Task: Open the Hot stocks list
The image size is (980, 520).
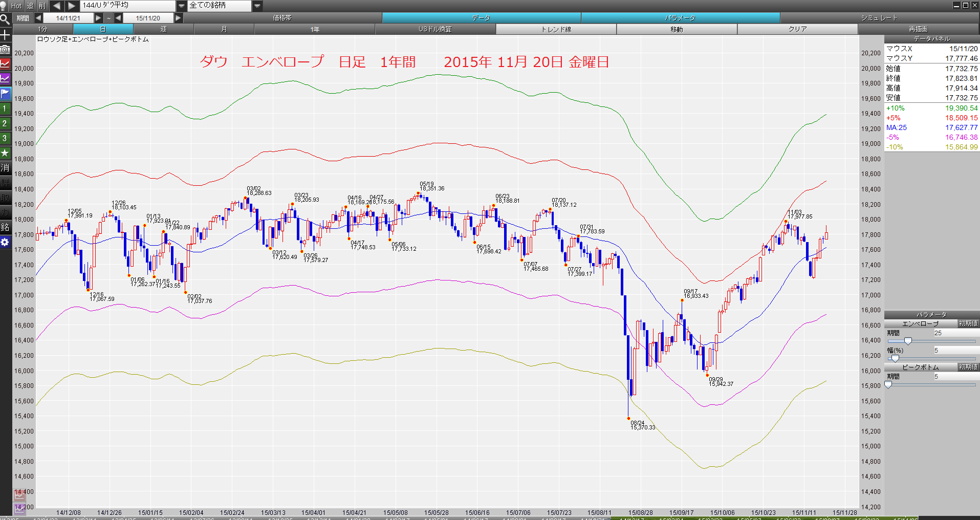Action: 16,6
